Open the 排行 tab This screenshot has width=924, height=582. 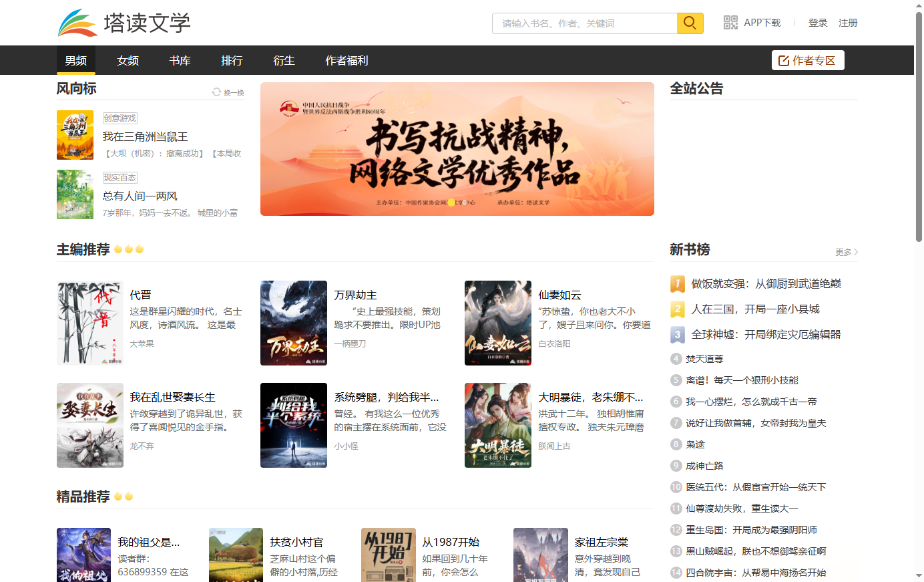point(232,60)
